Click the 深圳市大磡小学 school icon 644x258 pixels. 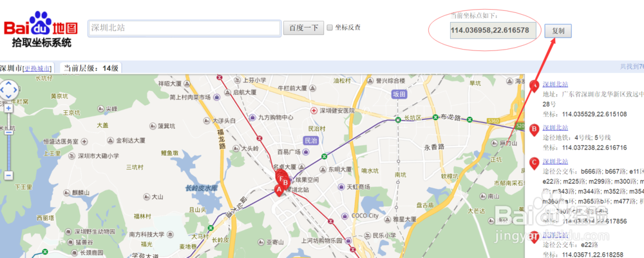click(x=72, y=156)
